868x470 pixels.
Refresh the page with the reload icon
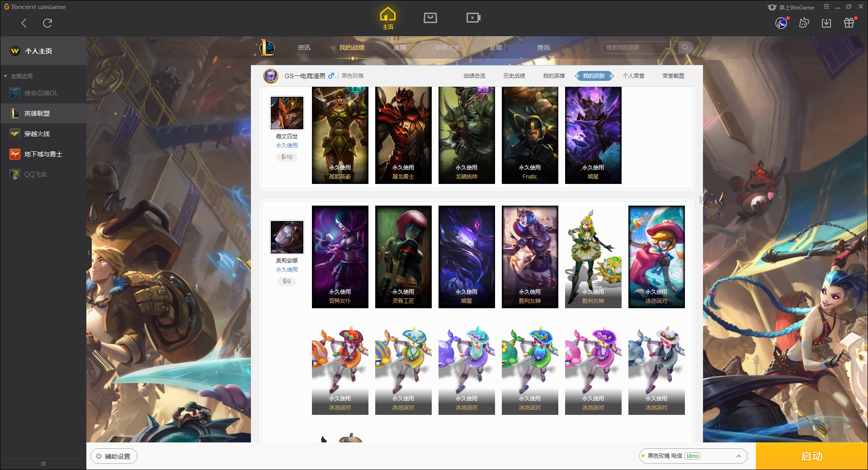[47, 23]
